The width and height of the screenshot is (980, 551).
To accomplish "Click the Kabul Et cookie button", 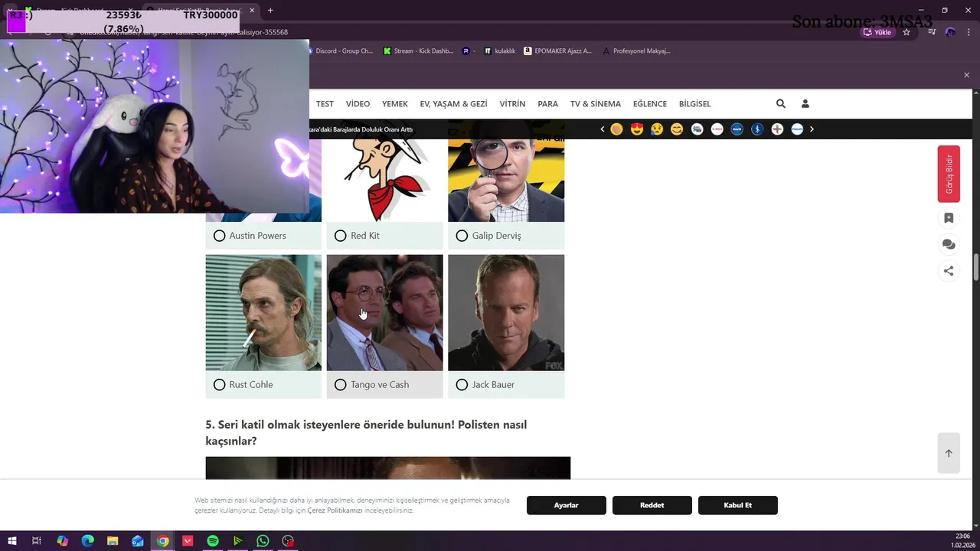I will [738, 505].
